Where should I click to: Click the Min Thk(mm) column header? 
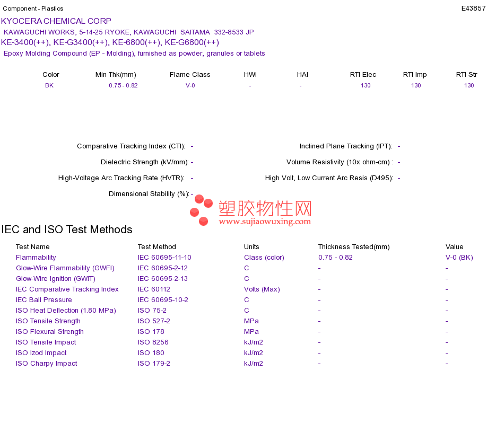point(116,75)
